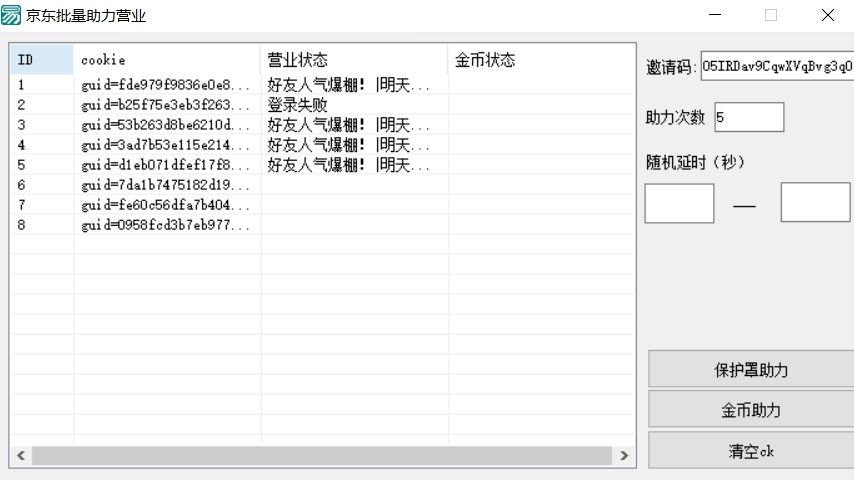Click the app icon in title bar

pos(12,15)
